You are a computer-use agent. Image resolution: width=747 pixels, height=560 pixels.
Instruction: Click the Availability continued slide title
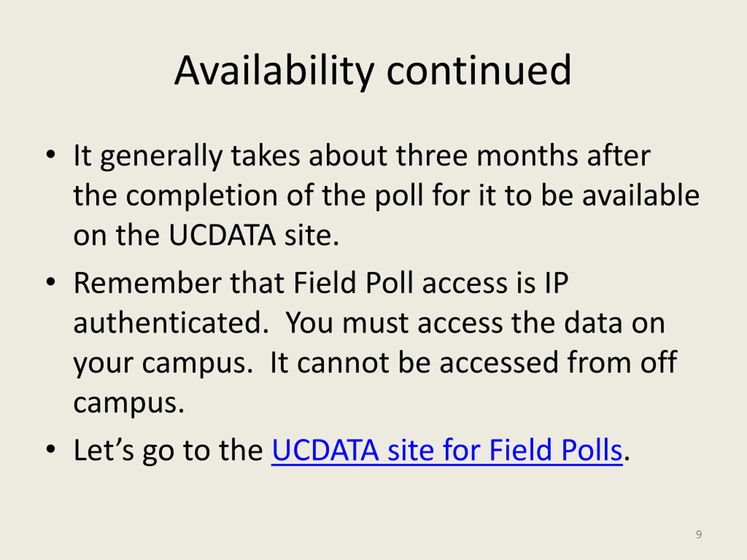tap(373, 71)
